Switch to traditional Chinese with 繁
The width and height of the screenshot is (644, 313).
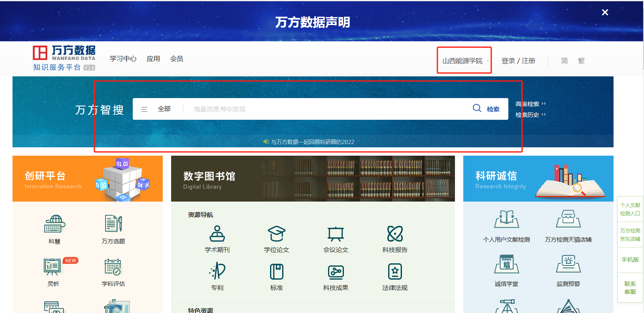point(581,61)
